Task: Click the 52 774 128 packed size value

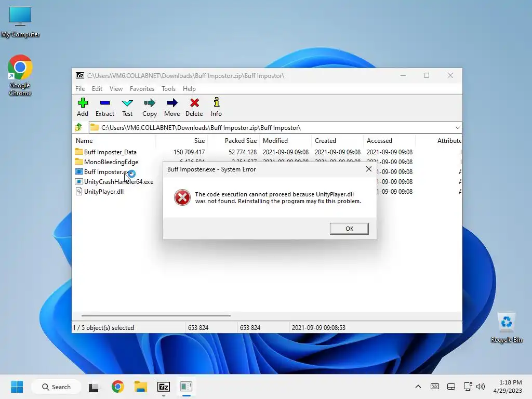Action: [x=243, y=152]
